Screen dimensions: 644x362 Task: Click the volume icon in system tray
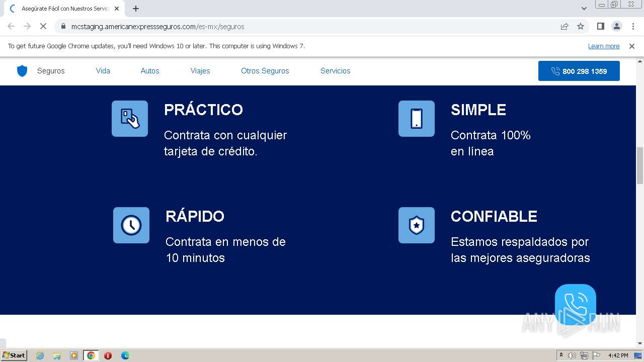(x=572, y=355)
